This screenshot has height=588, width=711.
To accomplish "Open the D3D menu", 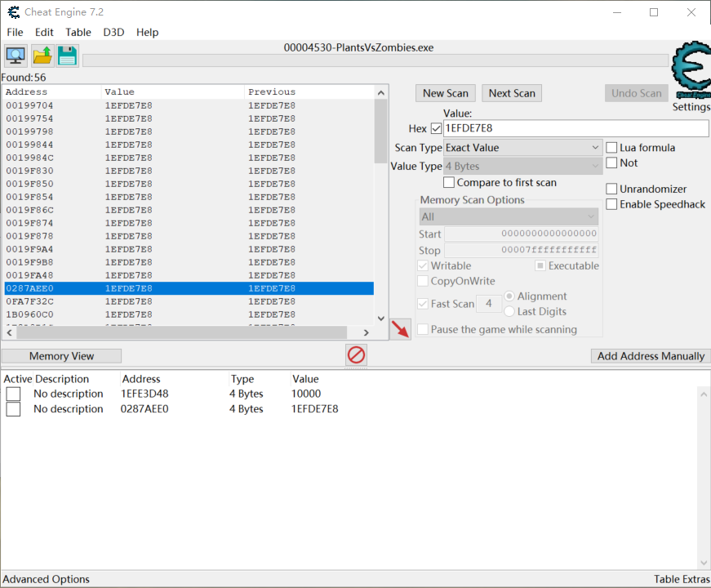I will point(113,32).
